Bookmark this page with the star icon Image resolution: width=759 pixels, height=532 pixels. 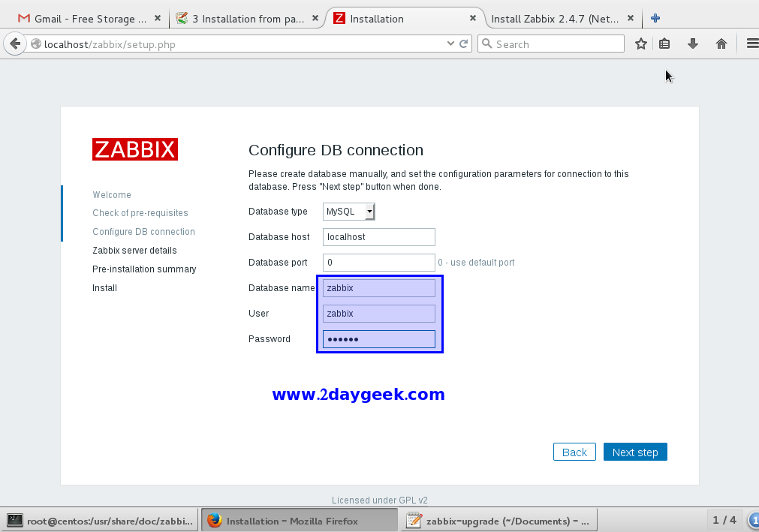pos(641,44)
